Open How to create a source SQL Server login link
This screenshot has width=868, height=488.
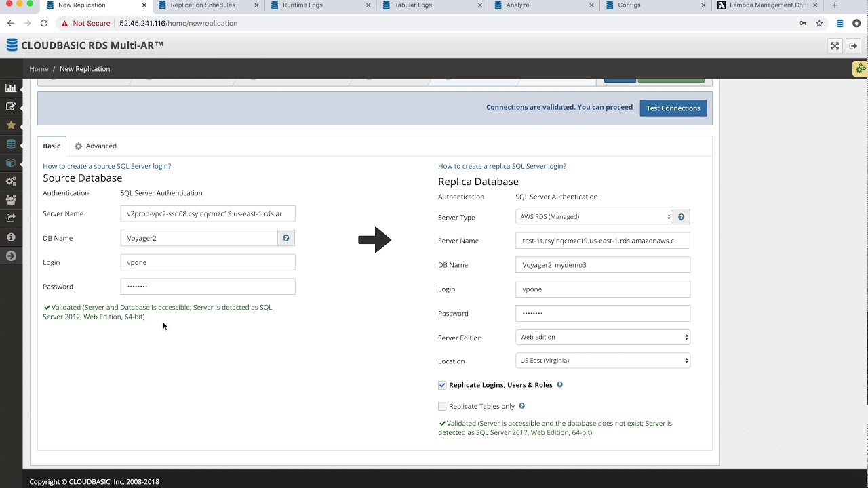[107, 166]
